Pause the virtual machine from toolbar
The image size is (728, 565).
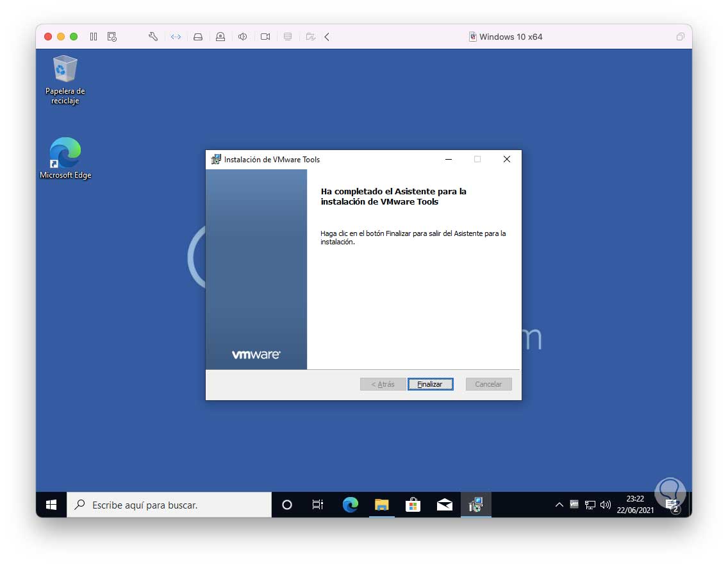pos(94,37)
